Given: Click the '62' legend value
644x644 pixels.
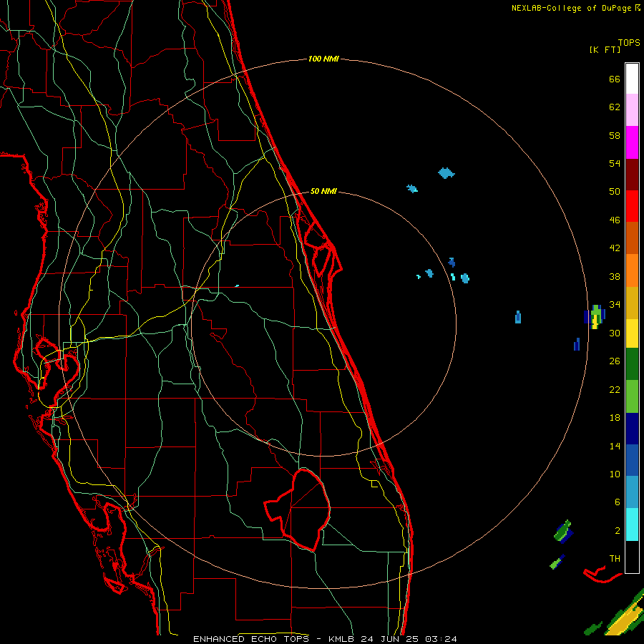Looking at the screenshot, I should (x=615, y=107).
